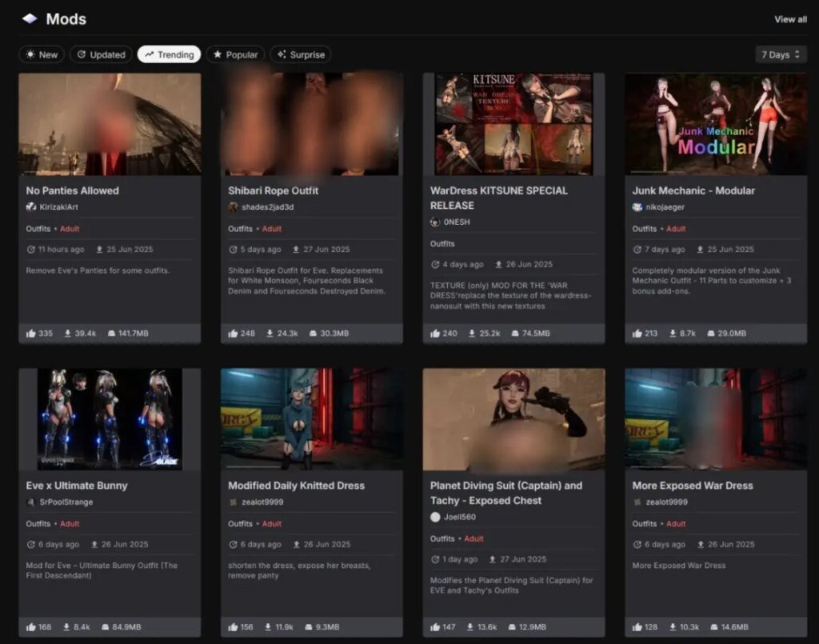Click the WarDress KITSUNE thumbnail image
819x644 pixels.
(x=513, y=124)
